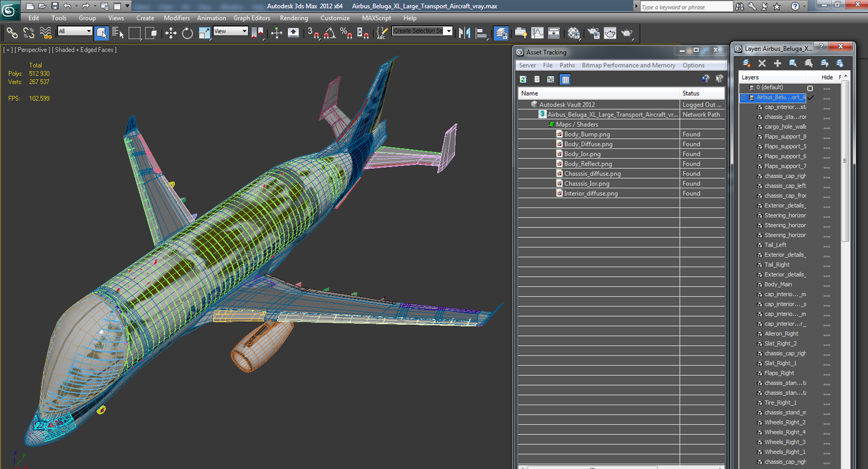Click Add Selected Objects to layer

pos(778,63)
